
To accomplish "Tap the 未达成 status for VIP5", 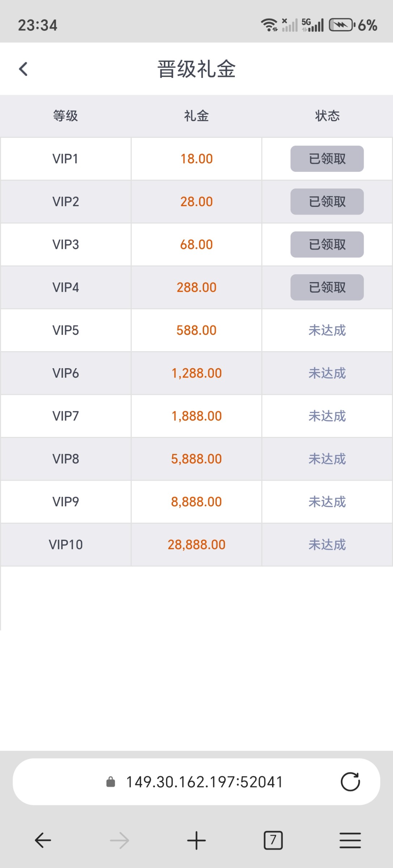I will click(x=327, y=330).
